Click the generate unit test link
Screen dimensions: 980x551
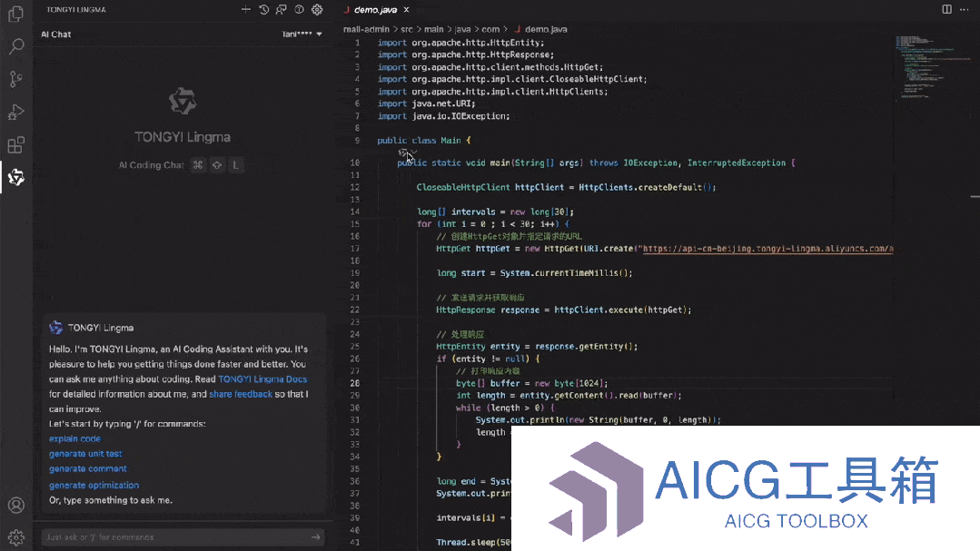(85, 454)
